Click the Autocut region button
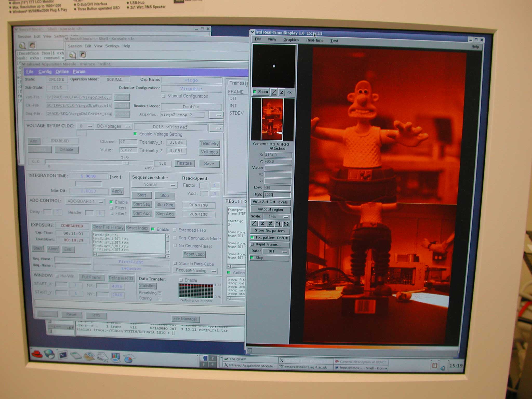The height and width of the screenshot is (399, 532). (x=270, y=209)
